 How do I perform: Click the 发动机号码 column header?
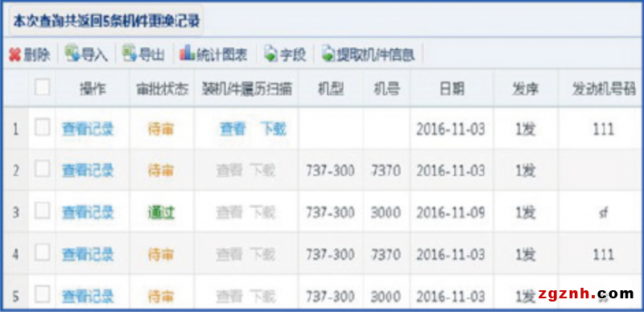603,89
